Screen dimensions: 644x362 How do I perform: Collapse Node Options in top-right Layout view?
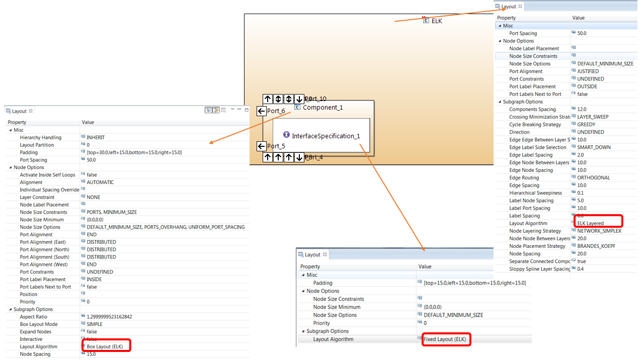click(500, 41)
